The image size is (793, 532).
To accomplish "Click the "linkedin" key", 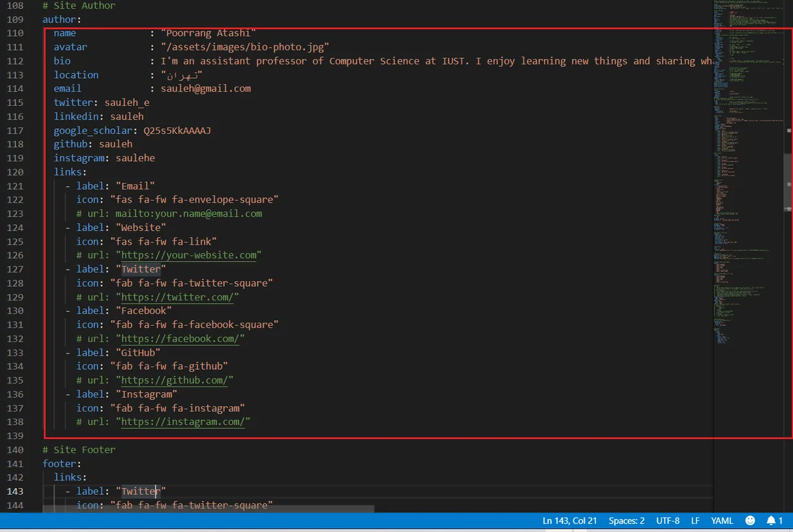I will point(76,116).
